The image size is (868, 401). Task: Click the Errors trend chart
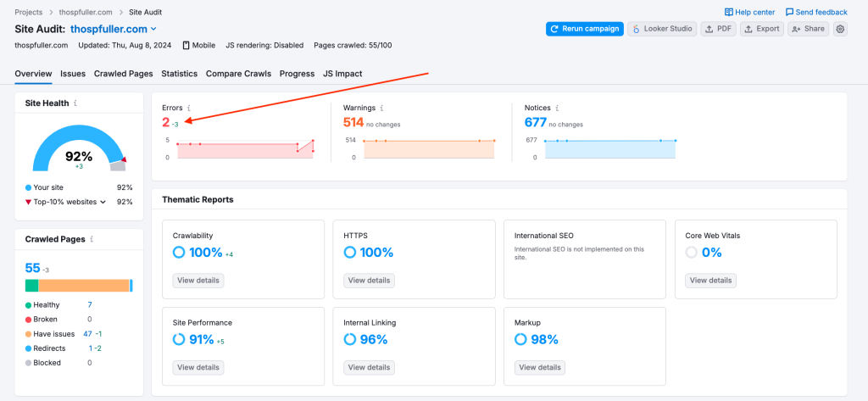pyautogui.click(x=245, y=149)
